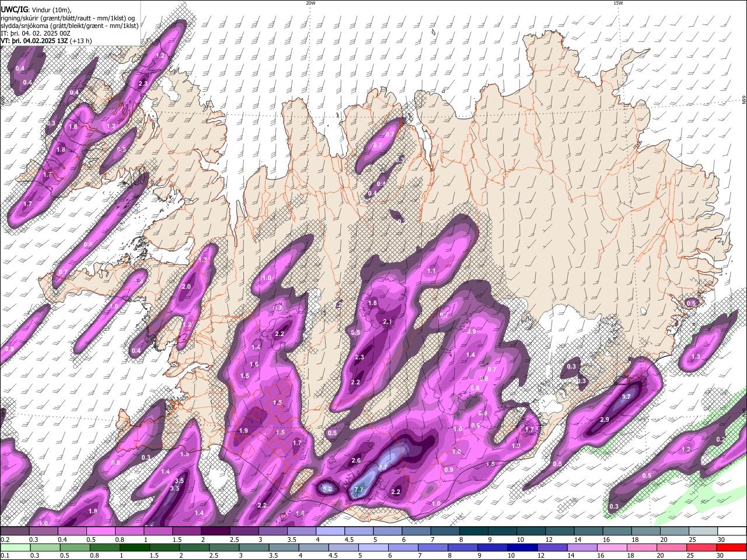Click the 15W longitude label
The height and width of the screenshot is (560, 747).
[618, 3]
